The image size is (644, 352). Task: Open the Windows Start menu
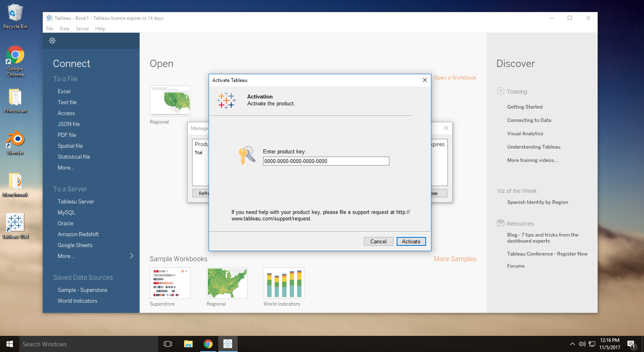point(10,344)
